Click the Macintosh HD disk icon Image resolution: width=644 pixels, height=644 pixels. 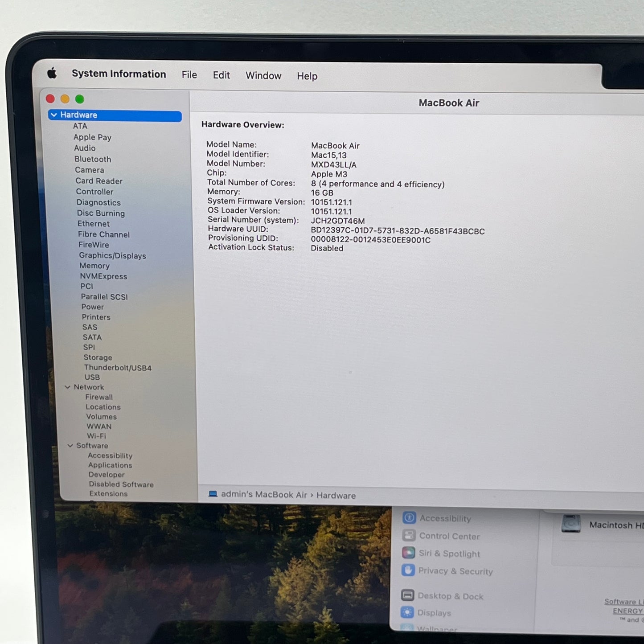(571, 524)
